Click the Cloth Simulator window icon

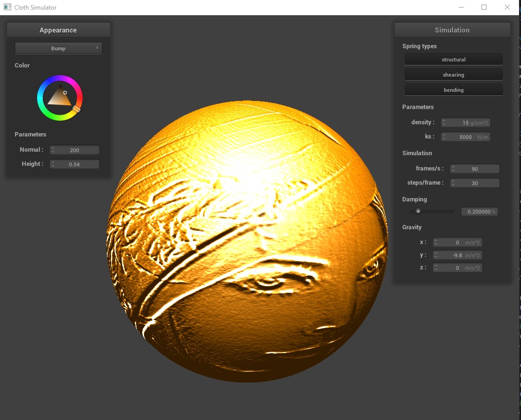pos(7,7)
